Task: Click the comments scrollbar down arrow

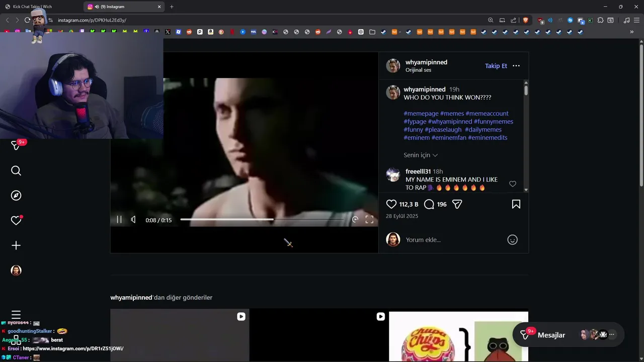Action: [x=526, y=190]
